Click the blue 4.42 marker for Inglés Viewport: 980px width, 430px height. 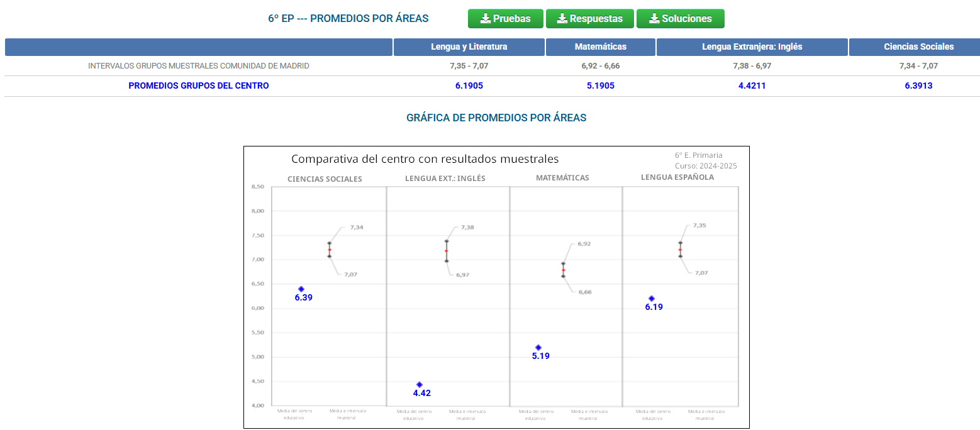pyautogui.click(x=420, y=385)
